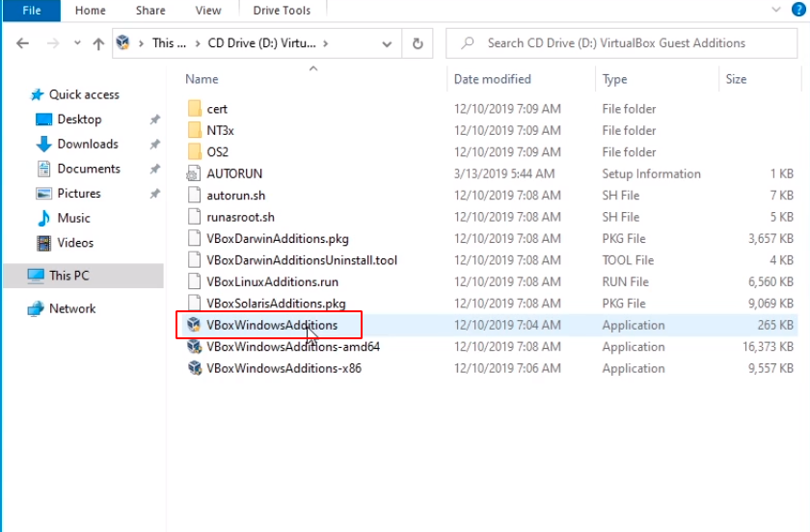Viewport: 810px width, 532px height.
Task: Go up one folder level
Action: tap(98, 44)
